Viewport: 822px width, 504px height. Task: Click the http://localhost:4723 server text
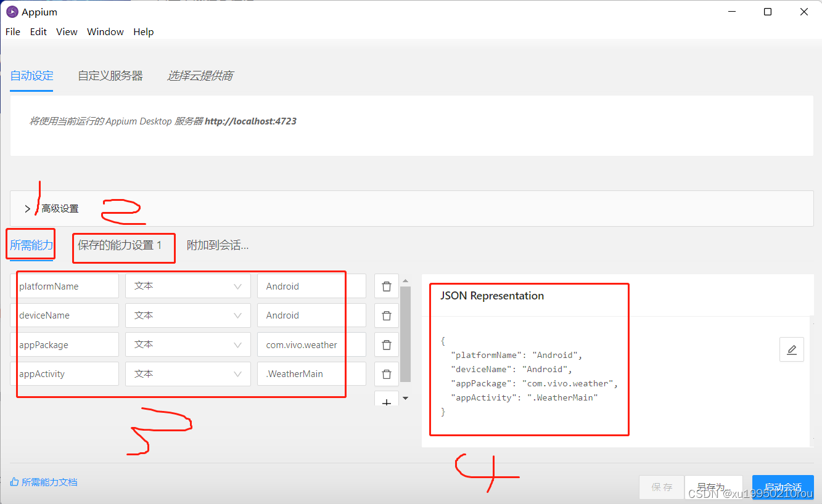click(250, 121)
